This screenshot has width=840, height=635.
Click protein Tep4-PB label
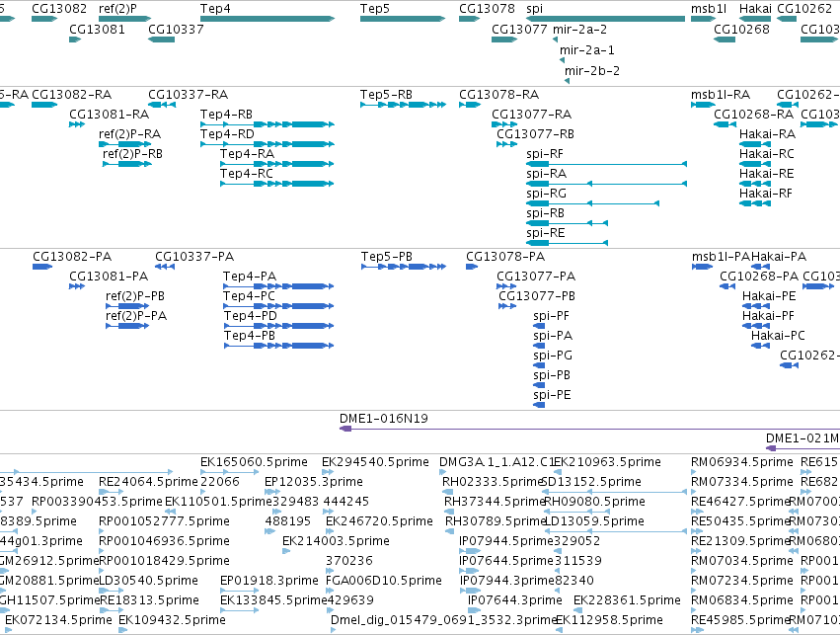[249, 336]
